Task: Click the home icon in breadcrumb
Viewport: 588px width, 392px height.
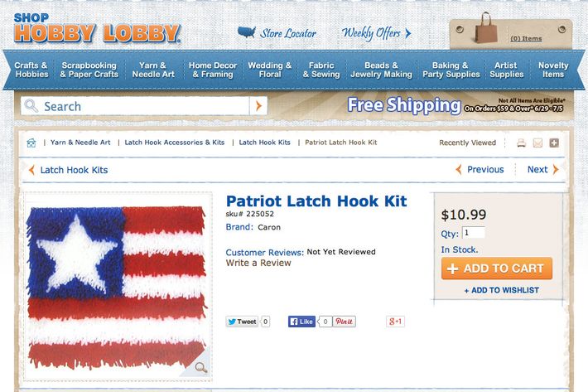Action: coord(31,143)
